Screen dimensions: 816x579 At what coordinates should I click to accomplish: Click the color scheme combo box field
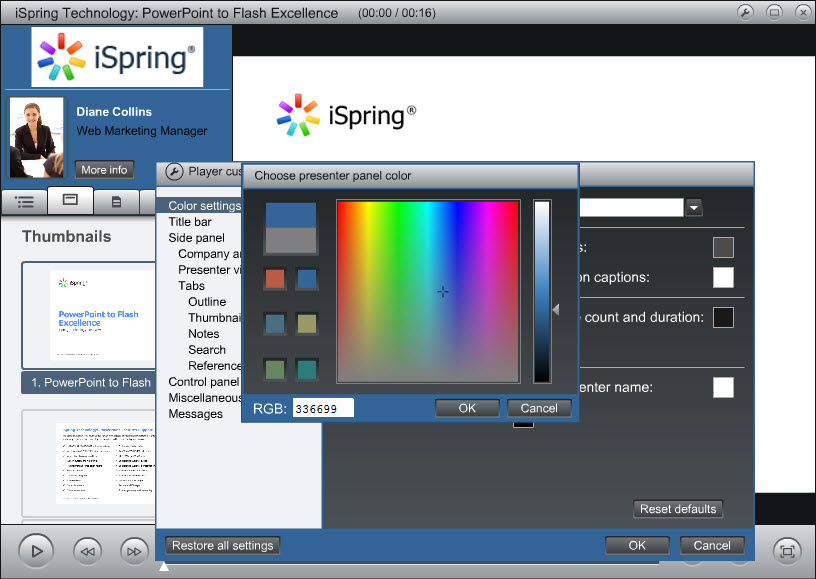(631, 208)
